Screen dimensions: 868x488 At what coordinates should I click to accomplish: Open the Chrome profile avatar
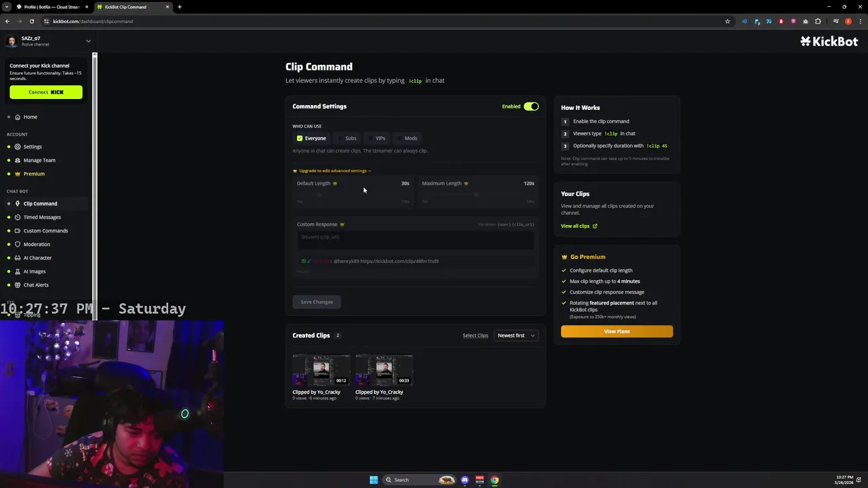click(x=848, y=21)
